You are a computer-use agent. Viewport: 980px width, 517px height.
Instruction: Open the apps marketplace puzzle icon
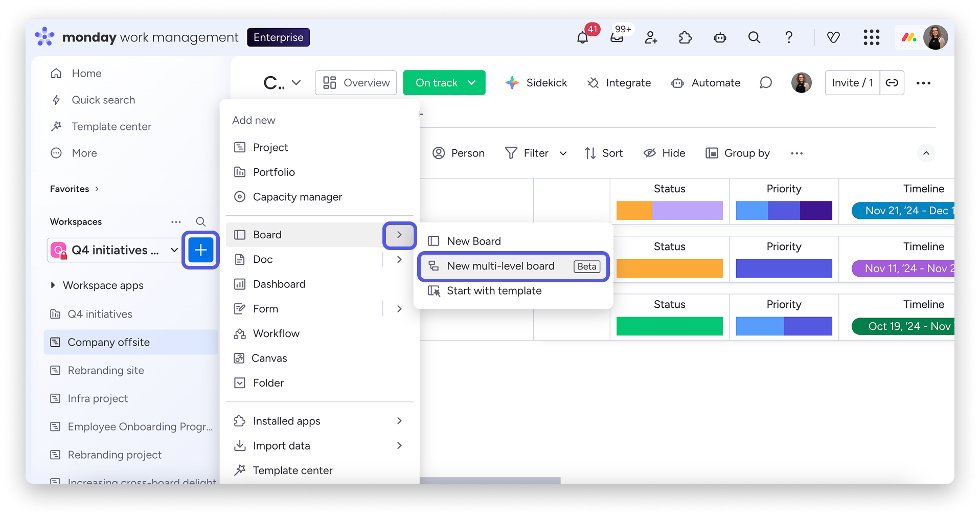pos(685,37)
